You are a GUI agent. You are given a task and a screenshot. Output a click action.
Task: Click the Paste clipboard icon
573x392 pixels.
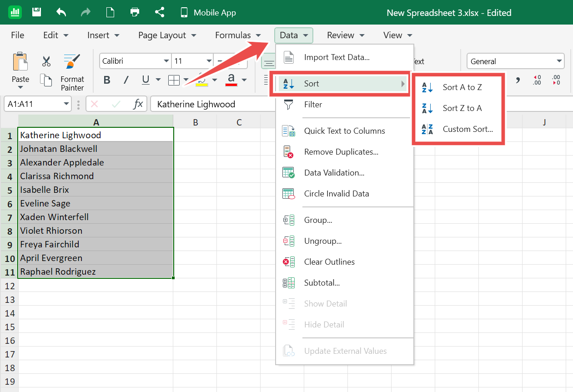click(x=20, y=62)
